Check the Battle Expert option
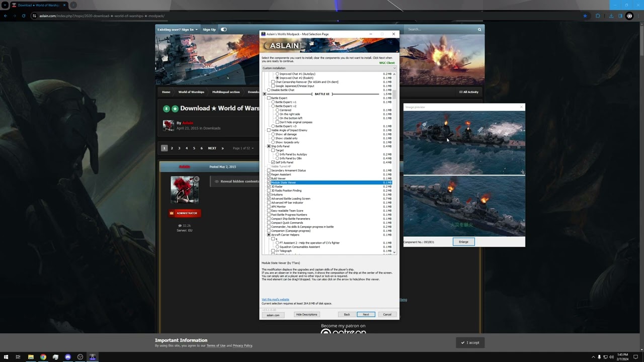The width and height of the screenshot is (644, 362). tap(269, 98)
